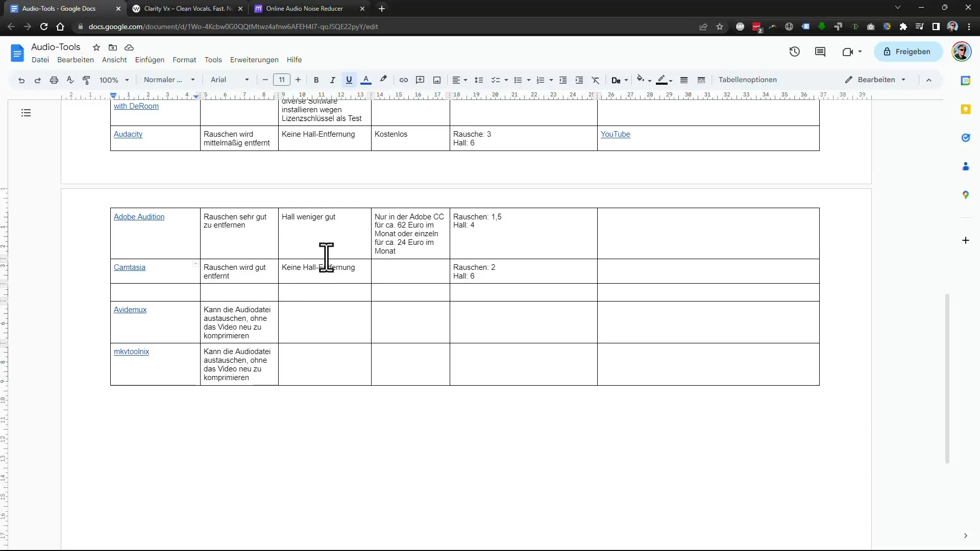
Task: Click the YouTube hyperlink
Action: 615,134
